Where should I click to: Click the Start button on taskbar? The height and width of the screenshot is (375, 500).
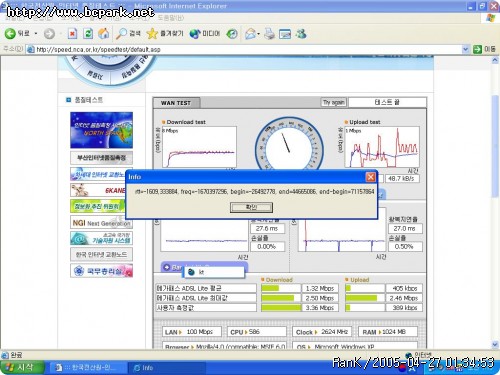point(22,368)
